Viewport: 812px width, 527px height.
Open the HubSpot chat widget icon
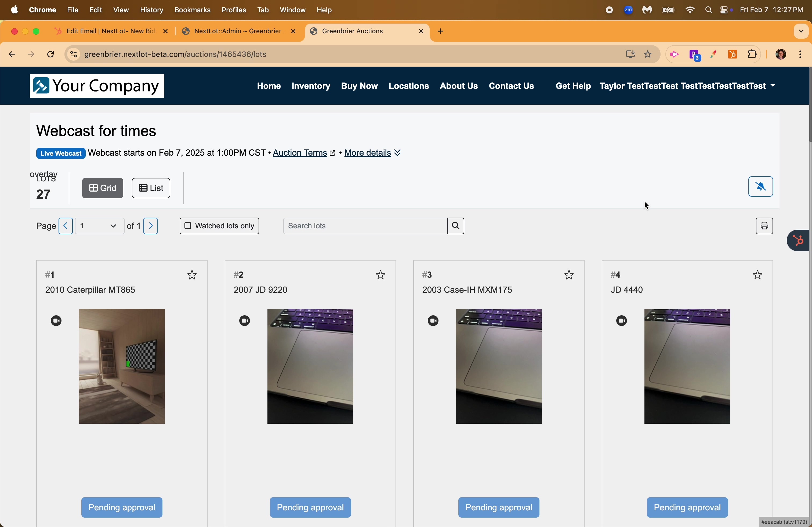tap(798, 241)
